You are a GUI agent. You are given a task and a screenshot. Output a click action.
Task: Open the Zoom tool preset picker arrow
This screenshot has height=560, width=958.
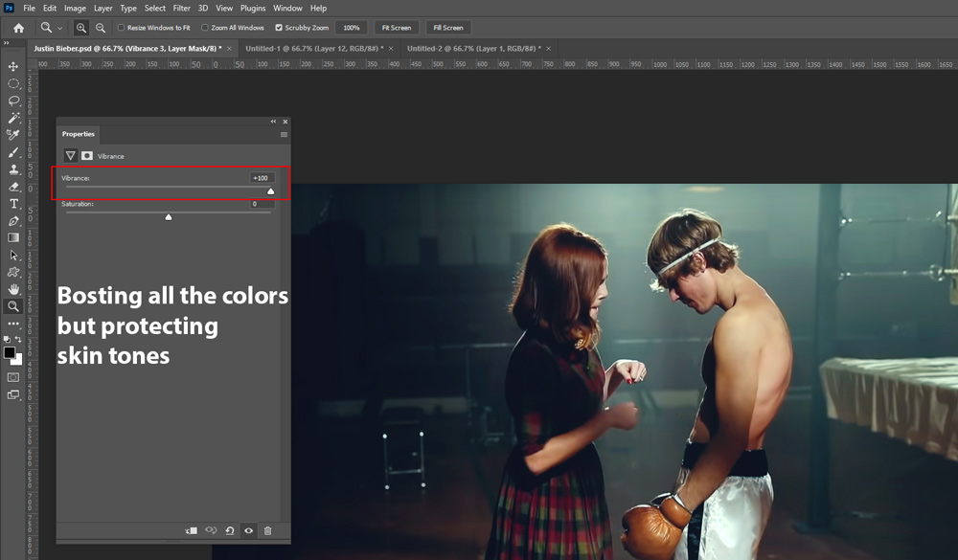[59, 28]
